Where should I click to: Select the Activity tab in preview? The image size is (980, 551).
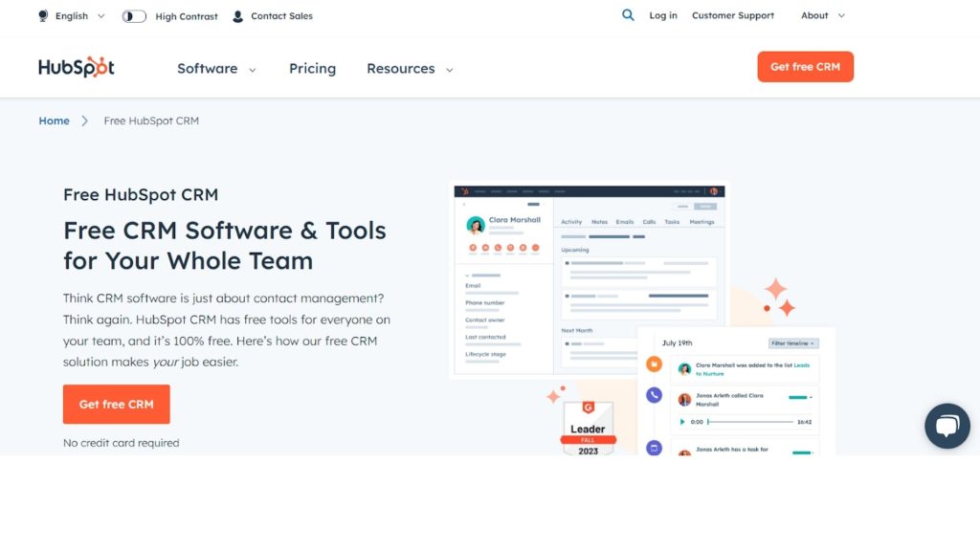571,222
